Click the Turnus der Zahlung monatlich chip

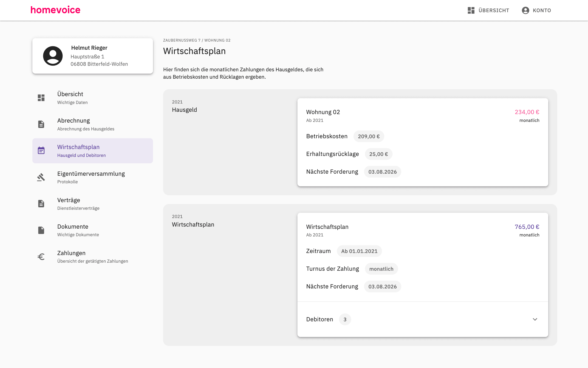coord(381,269)
